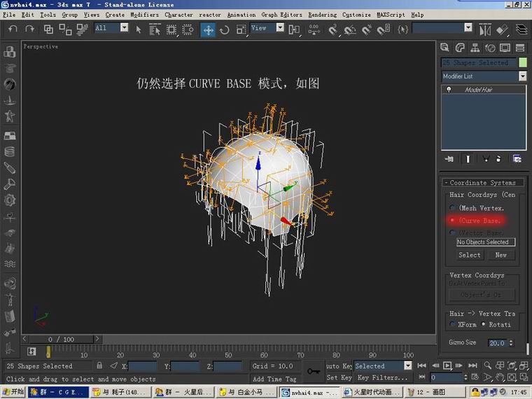Click Mirror Selected Objects icon
The width and height of the screenshot is (532, 399).
[485, 30]
